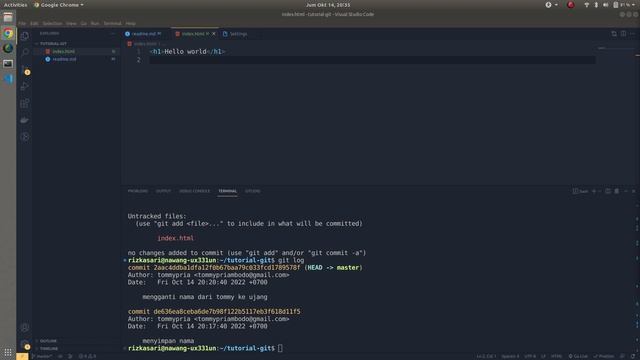Change the UTF-8 encoding in status bar
Image resolution: width=640 pixels, height=360 pixels.
tap(530, 356)
